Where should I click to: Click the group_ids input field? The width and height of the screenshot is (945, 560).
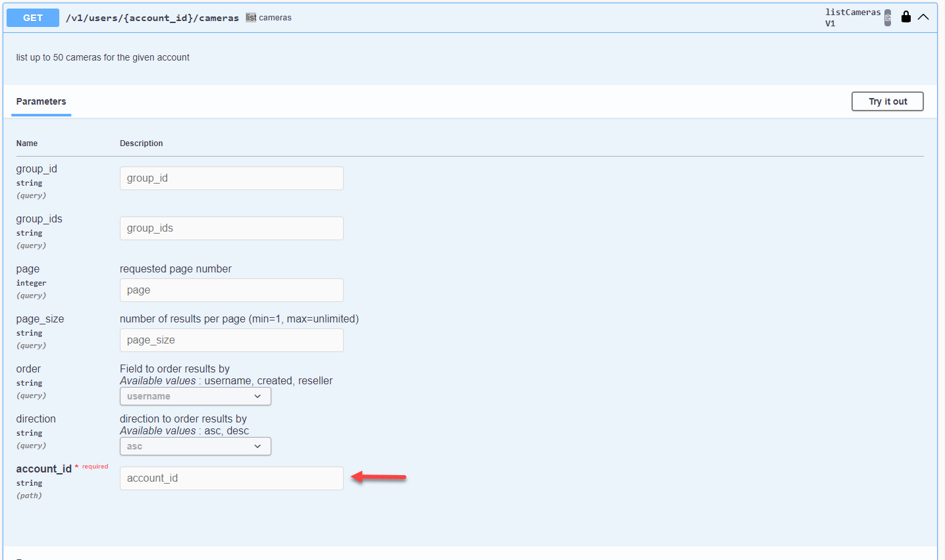(231, 228)
